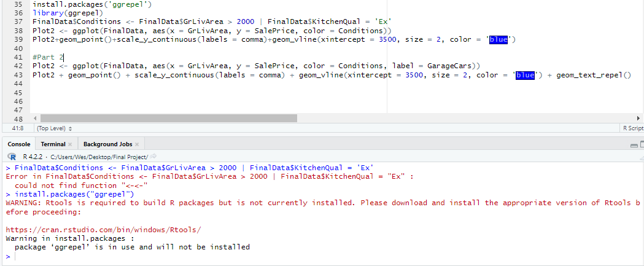Click the R 4.2.2 version label
This screenshot has height=266, width=644.
coord(34,157)
